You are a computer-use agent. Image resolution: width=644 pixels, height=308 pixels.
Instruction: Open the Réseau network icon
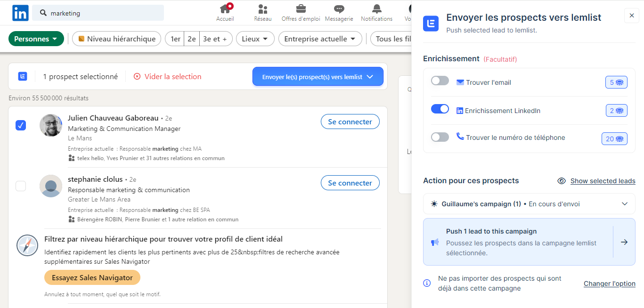tap(263, 9)
